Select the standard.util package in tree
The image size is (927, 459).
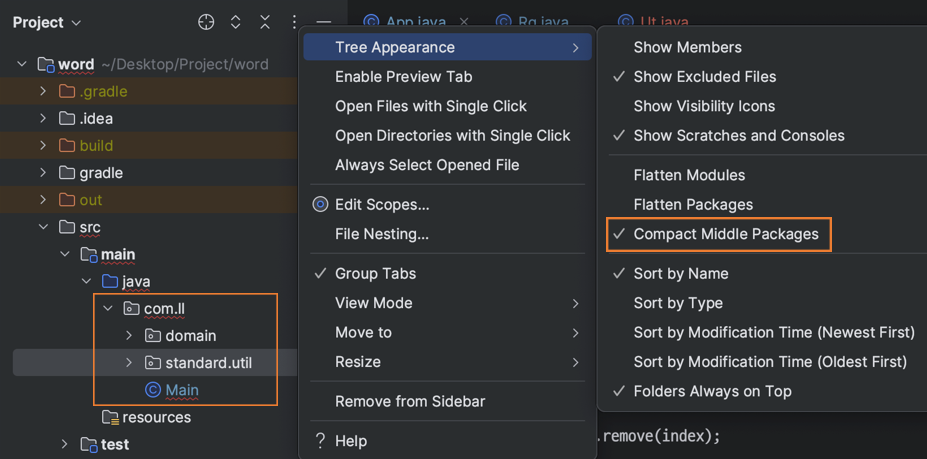point(208,363)
